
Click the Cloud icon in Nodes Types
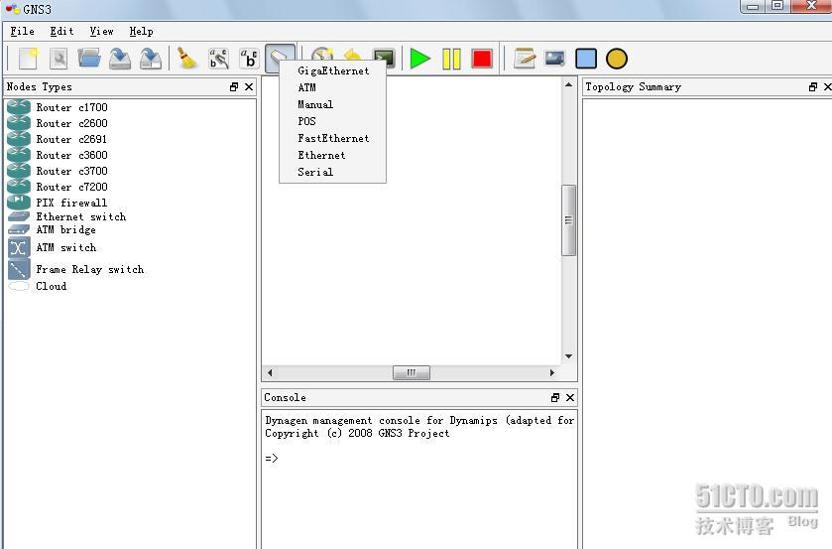click(19, 286)
